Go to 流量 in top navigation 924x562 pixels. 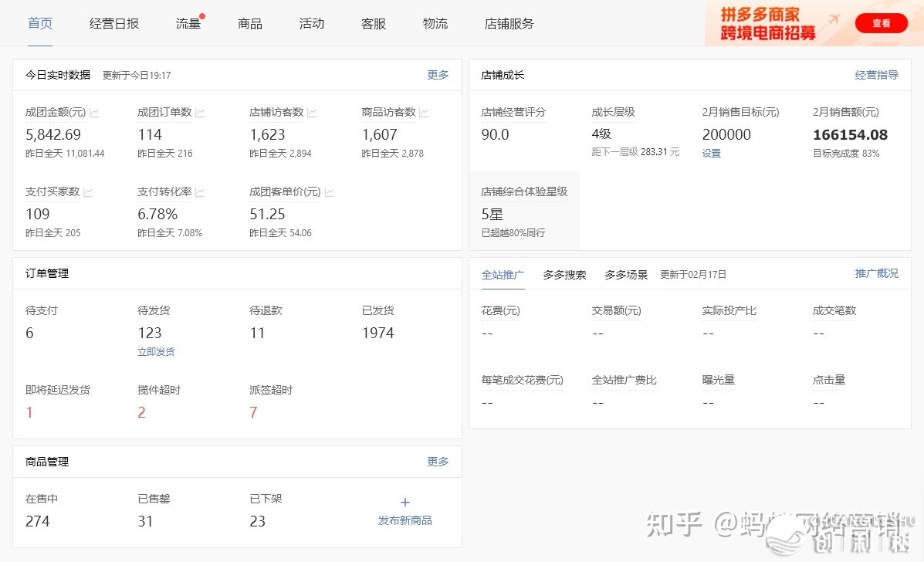point(188,23)
